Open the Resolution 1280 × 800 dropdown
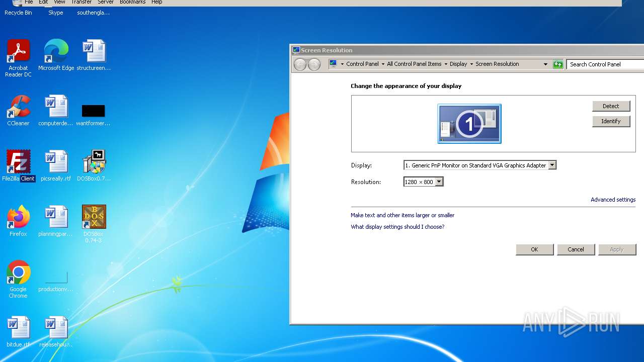 pyautogui.click(x=439, y=182)
